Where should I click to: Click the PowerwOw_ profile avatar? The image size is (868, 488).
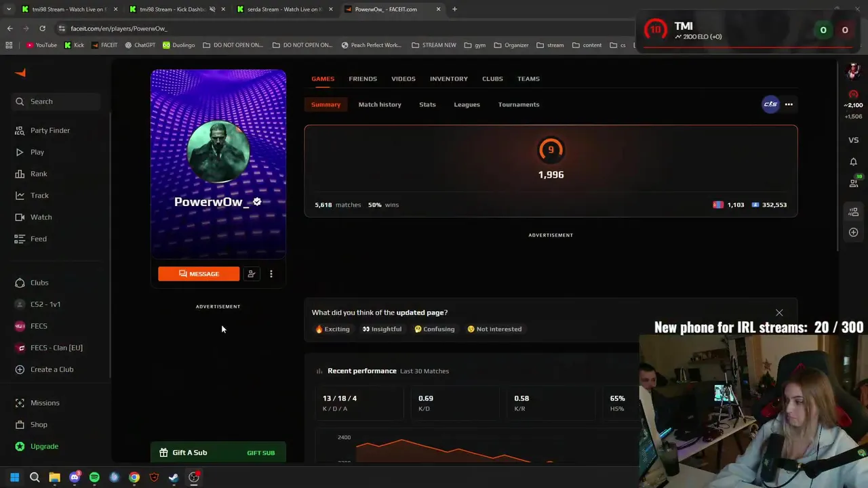(218, 152)
